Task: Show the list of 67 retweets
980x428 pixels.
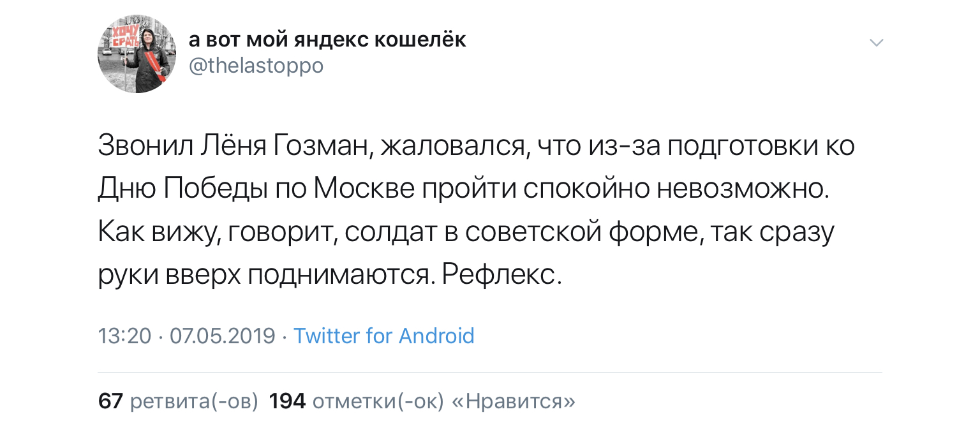Action: (178, 401)
